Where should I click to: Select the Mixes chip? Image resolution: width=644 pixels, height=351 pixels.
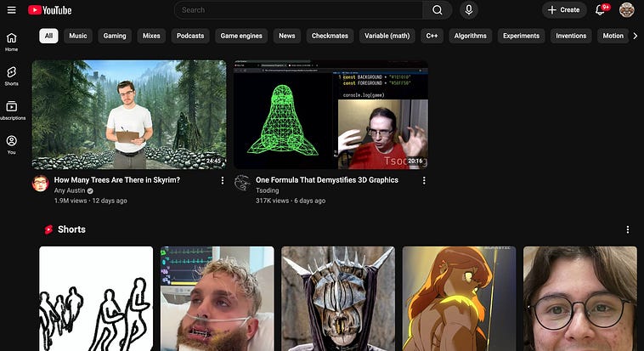(x=151, y=36)
